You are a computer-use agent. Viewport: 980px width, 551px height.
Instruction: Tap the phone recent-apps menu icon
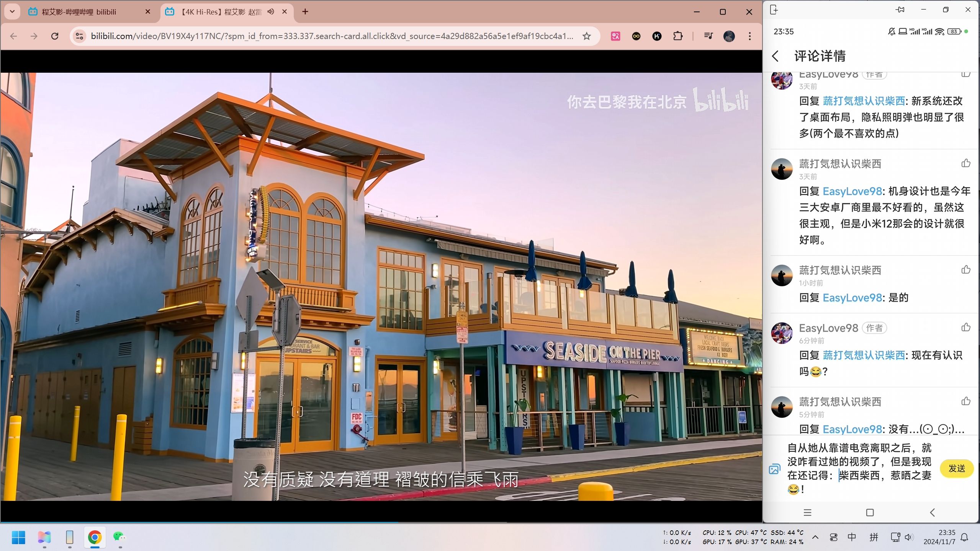[807, 512]
